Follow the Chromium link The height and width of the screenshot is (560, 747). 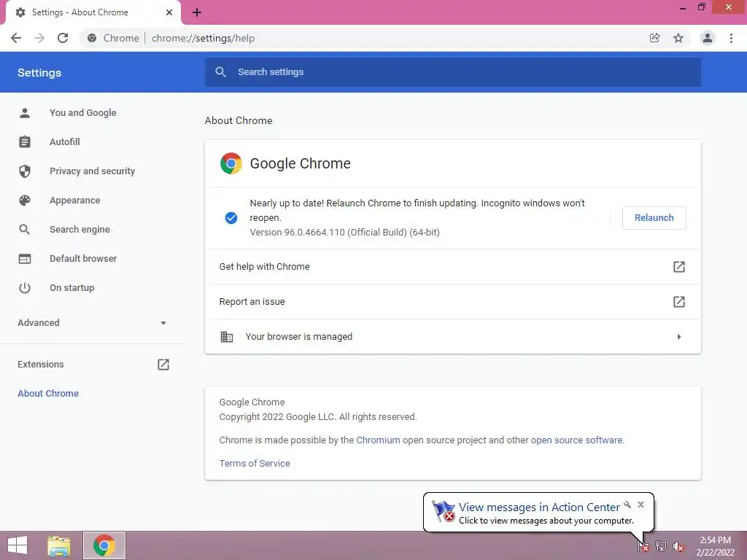coord(379,440)
